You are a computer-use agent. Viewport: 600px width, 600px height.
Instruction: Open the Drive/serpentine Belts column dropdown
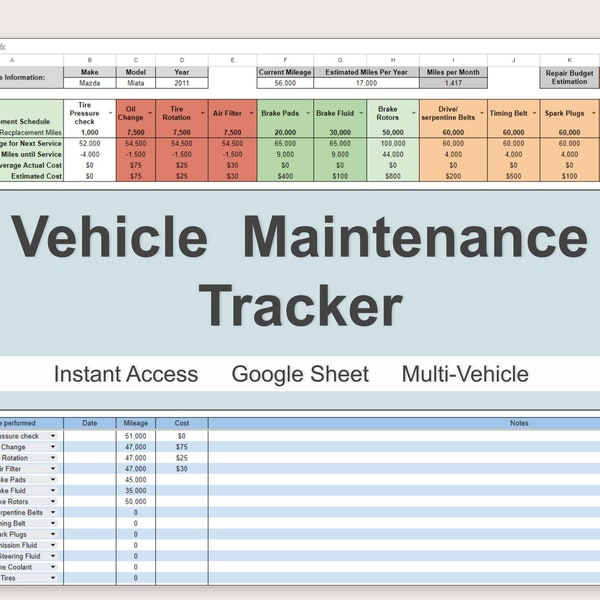pyautogui.click(x=482, y=113)
